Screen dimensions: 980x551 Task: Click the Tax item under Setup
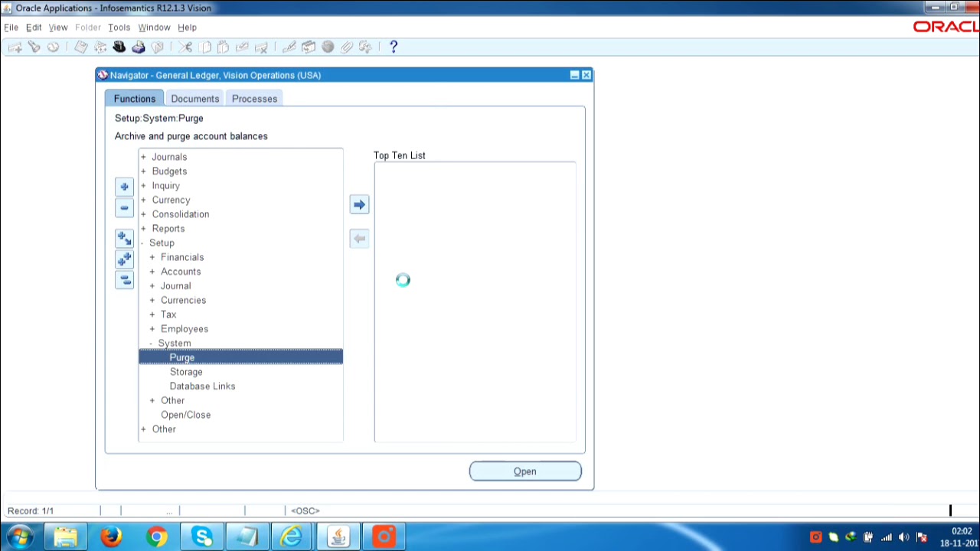coord(168,315)
